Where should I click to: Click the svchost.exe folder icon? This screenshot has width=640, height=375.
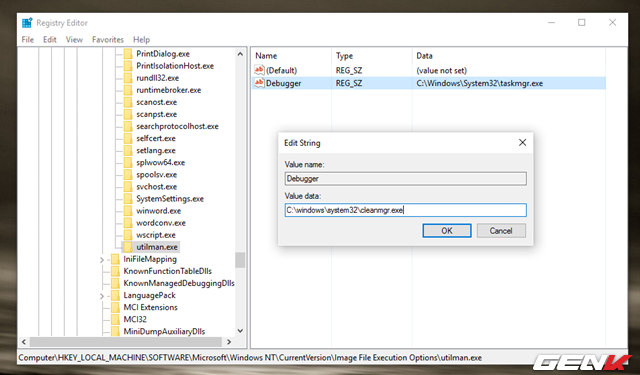[x=128, y=186]
